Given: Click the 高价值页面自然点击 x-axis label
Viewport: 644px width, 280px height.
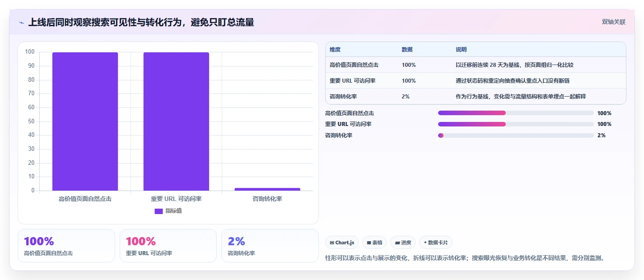Looking at the screenshot, I should (x=85, y=199).
